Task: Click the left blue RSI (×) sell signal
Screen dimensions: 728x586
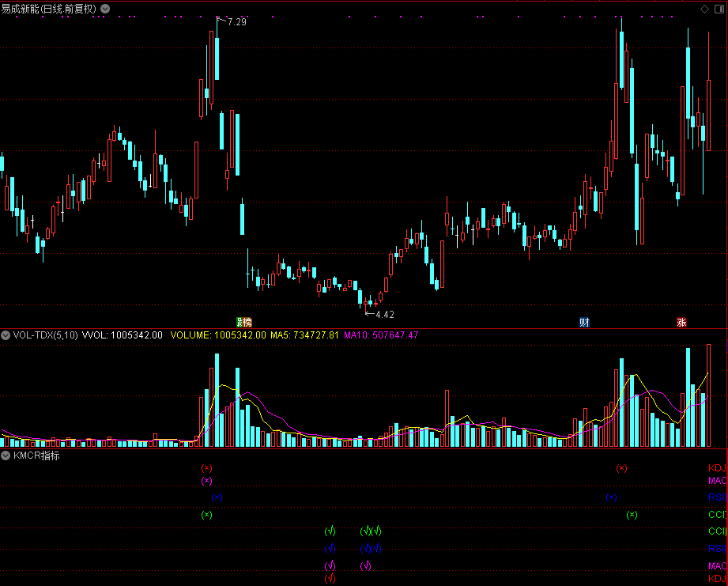Action: click(x=217, y=497)
